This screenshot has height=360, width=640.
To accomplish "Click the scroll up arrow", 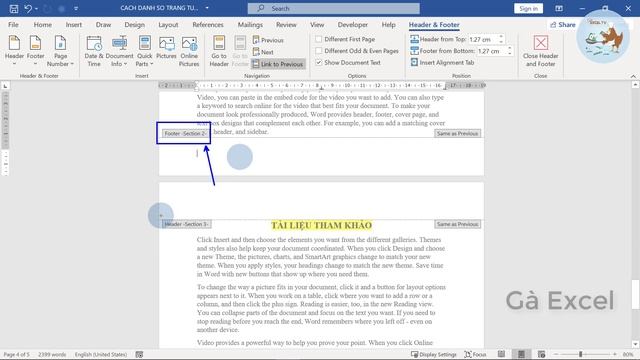I will pyautogui.click(x=635, y=85).
